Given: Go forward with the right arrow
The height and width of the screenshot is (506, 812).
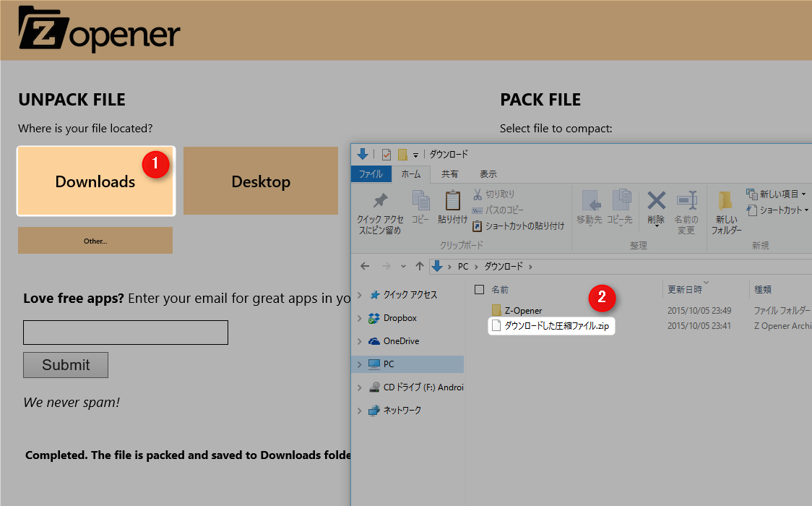Looking at the screenshot, I should click(386, 266).
